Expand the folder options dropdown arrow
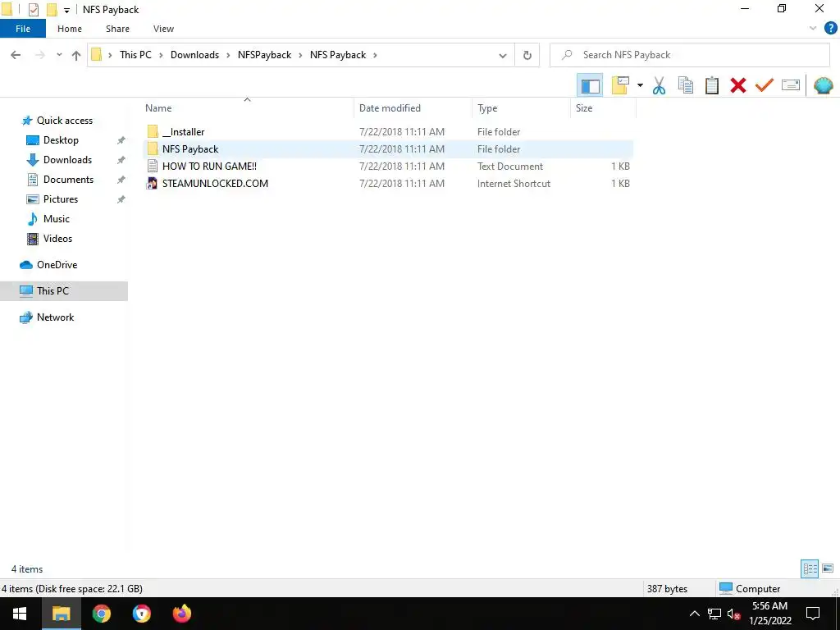 click(x=640, y=85)
